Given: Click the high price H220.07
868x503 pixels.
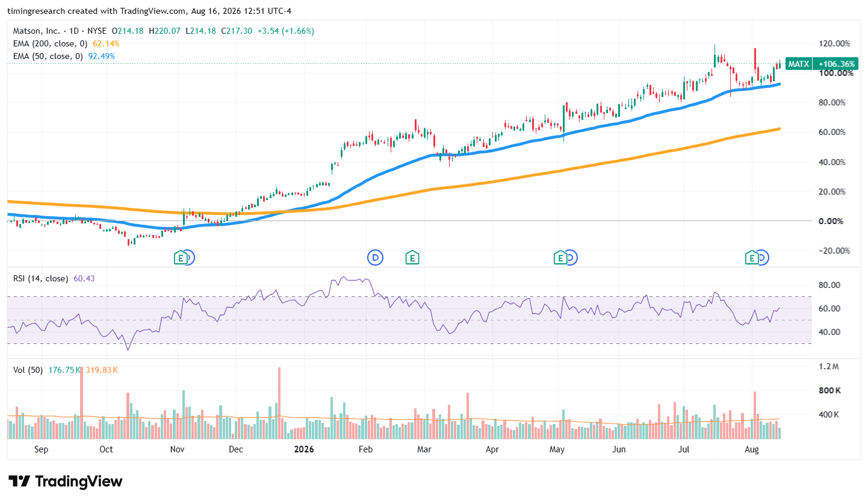Looking at the screenshot, I should click(x=165, y=31).
